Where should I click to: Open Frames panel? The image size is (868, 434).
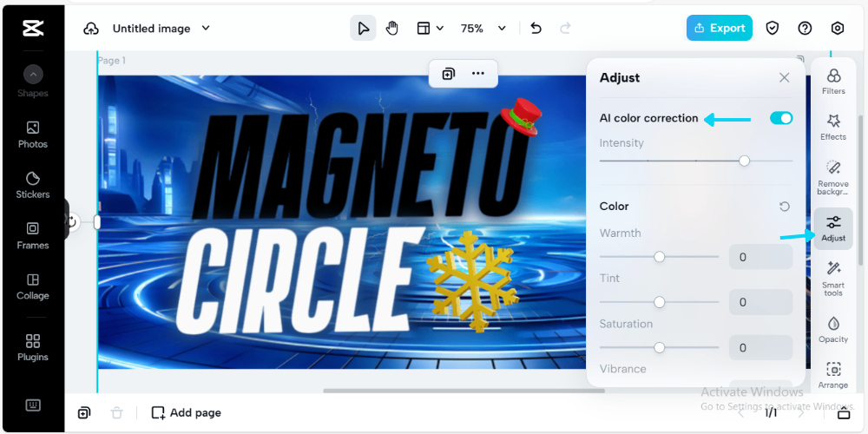click(x=33, y=236)
